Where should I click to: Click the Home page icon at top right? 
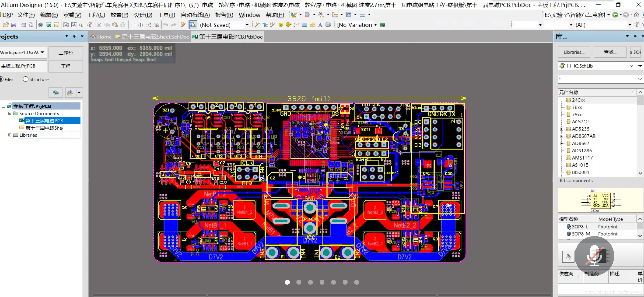(636, 15)
